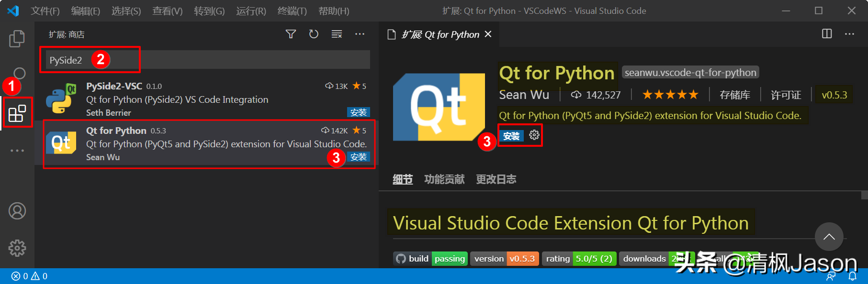Close the Qt for Python extension tab
The image size is (868, 284).
click(488, 34)
